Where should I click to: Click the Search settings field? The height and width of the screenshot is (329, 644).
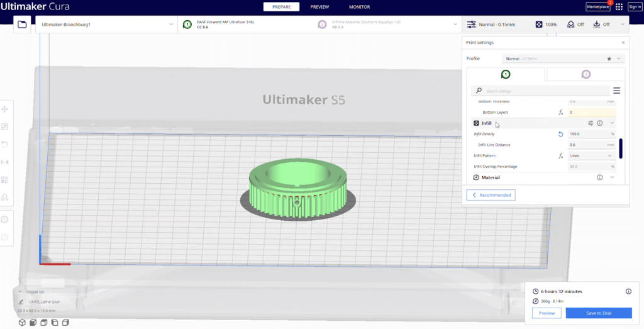point(540,91)
